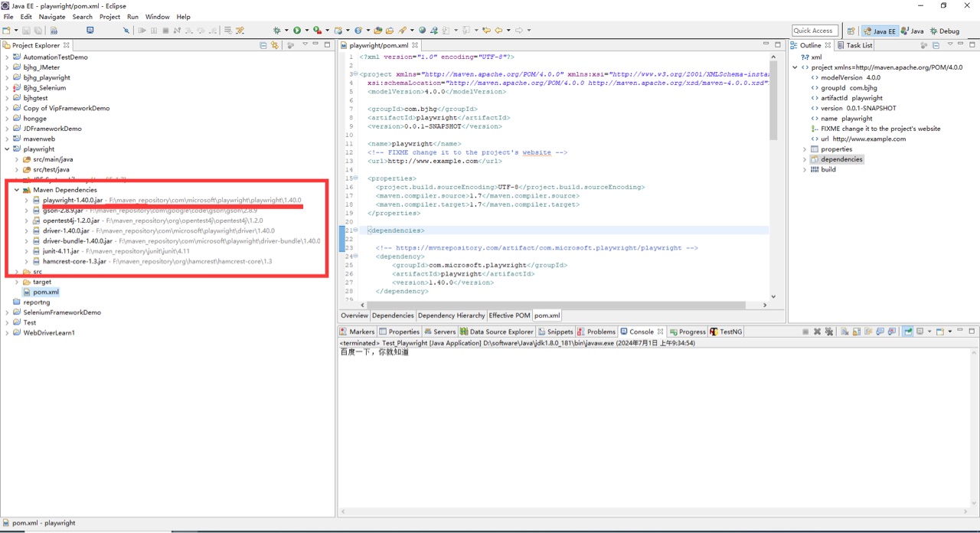Viewport: 980px width, 533px height.
Task: Expand the build node in Outline
Action: 805,169
